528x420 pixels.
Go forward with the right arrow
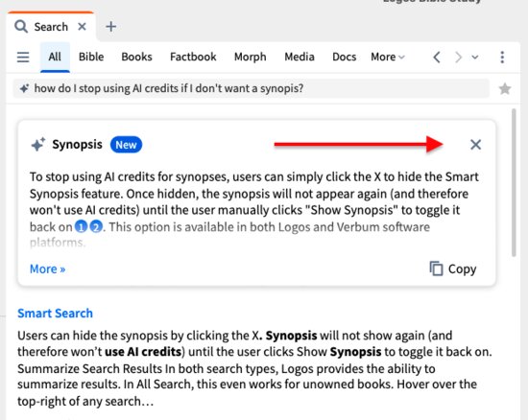point(458,58)
